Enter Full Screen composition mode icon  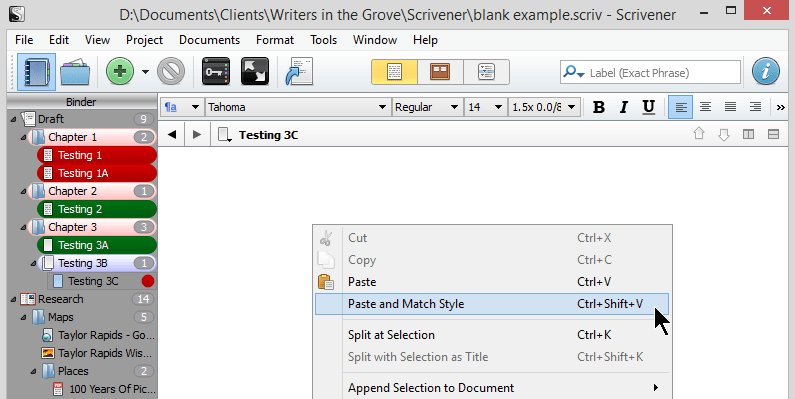(x=255, y=71)
